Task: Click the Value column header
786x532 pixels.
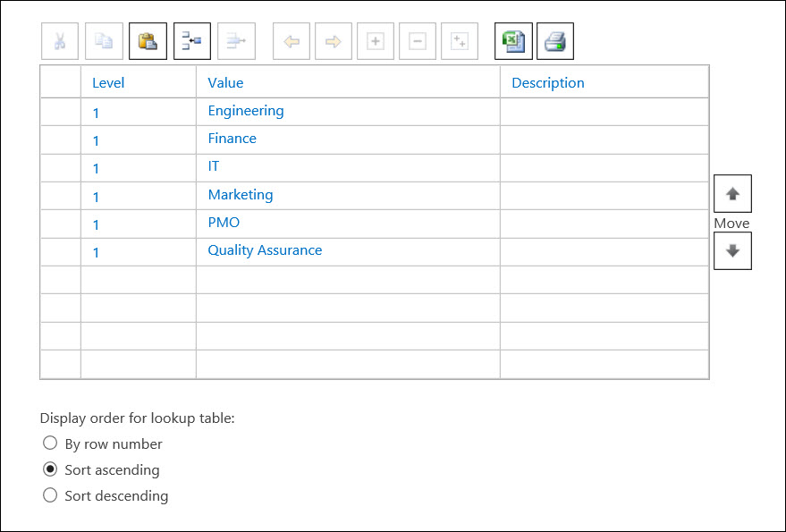Action: click(225, 83)
